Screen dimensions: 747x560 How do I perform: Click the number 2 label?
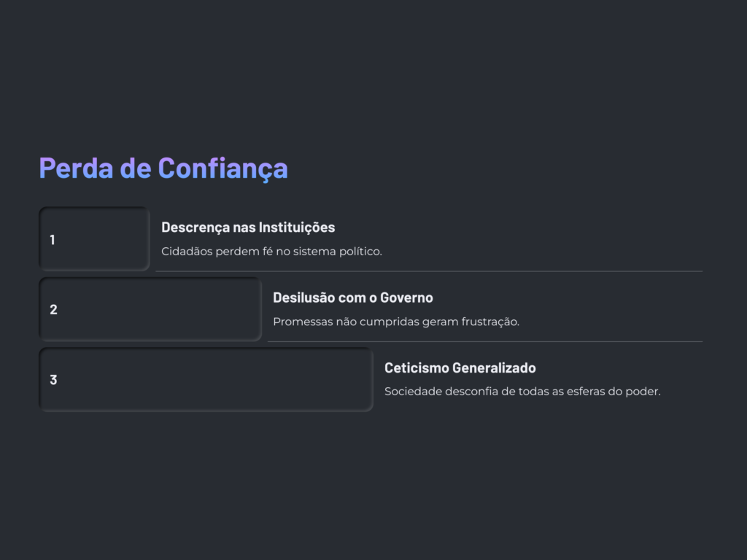(x=53, y=309)
